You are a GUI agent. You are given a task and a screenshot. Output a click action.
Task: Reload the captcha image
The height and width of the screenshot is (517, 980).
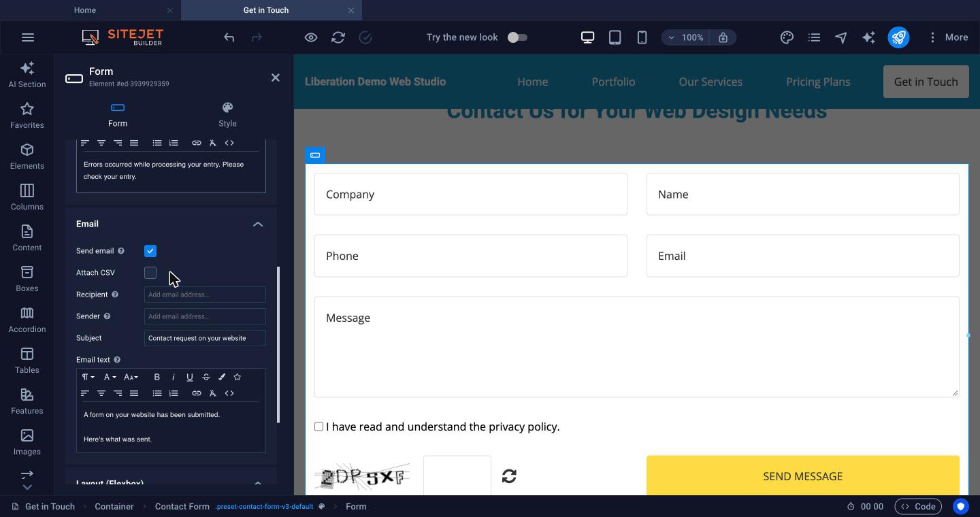509,476
